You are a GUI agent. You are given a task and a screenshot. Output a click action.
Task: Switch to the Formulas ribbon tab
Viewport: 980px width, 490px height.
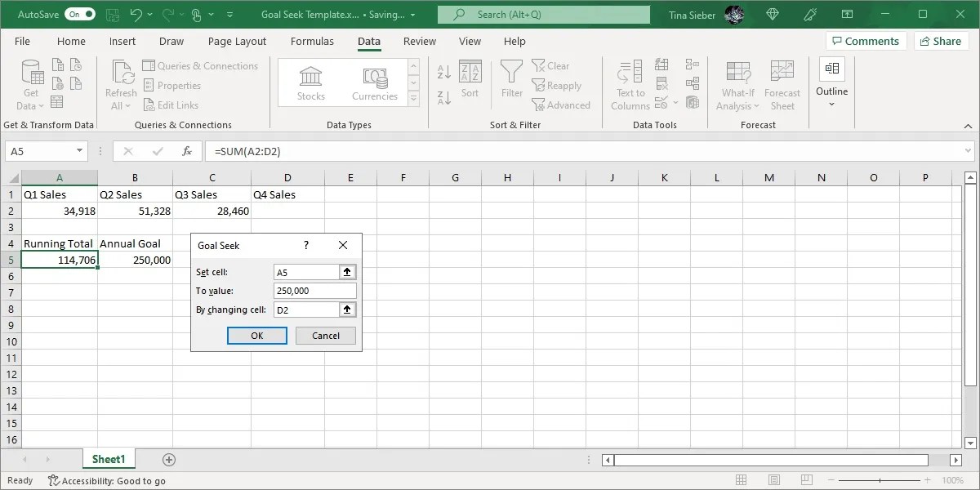point(312,41)
